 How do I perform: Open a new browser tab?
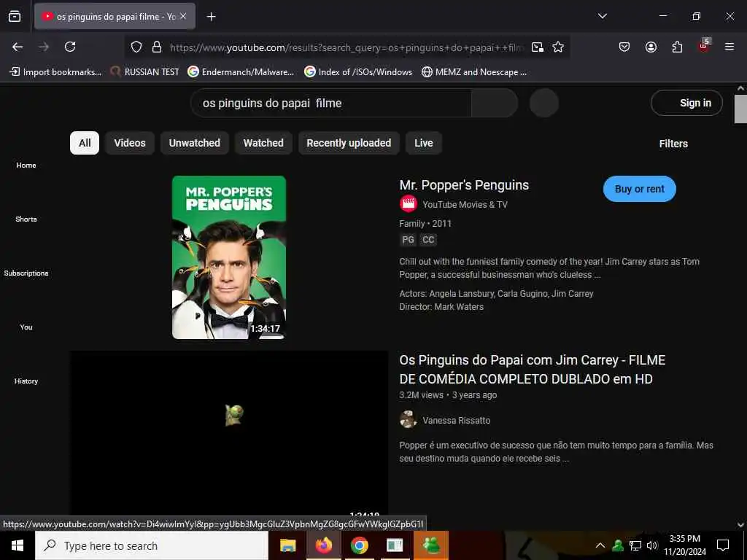click(x=211, y=17)
